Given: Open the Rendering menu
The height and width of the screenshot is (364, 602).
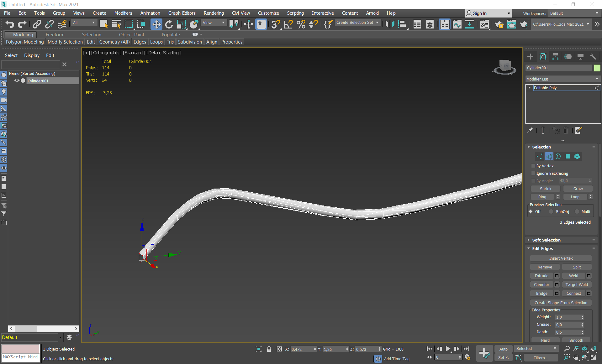Looking at the screenshot, I should (214, 13).
